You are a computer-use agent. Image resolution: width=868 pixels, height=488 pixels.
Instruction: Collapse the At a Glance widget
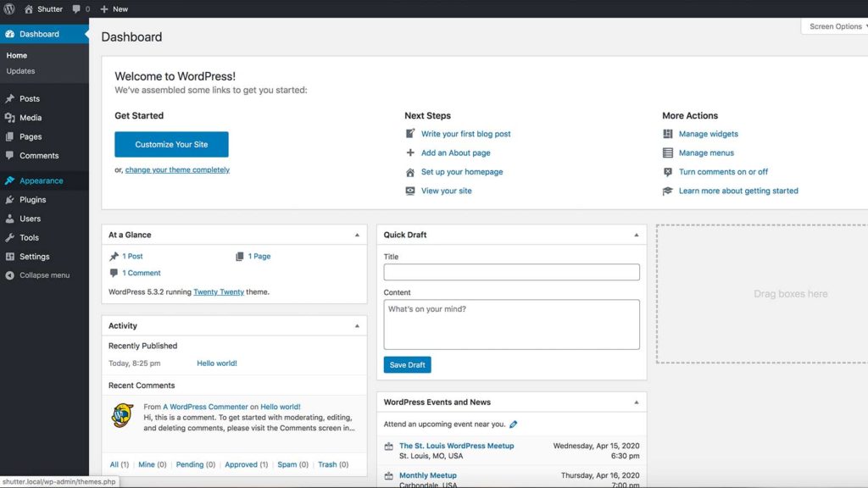pos(357,236)
